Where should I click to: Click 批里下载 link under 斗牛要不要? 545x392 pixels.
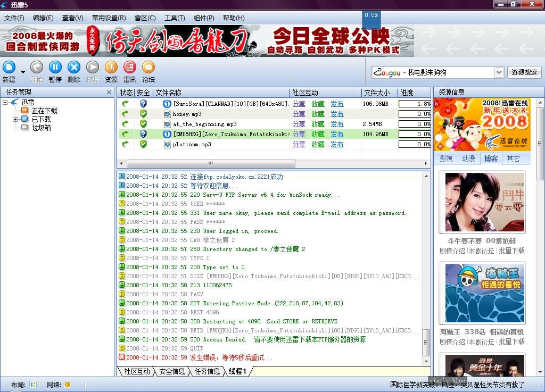pyautogui.click(x=511, y=251)
